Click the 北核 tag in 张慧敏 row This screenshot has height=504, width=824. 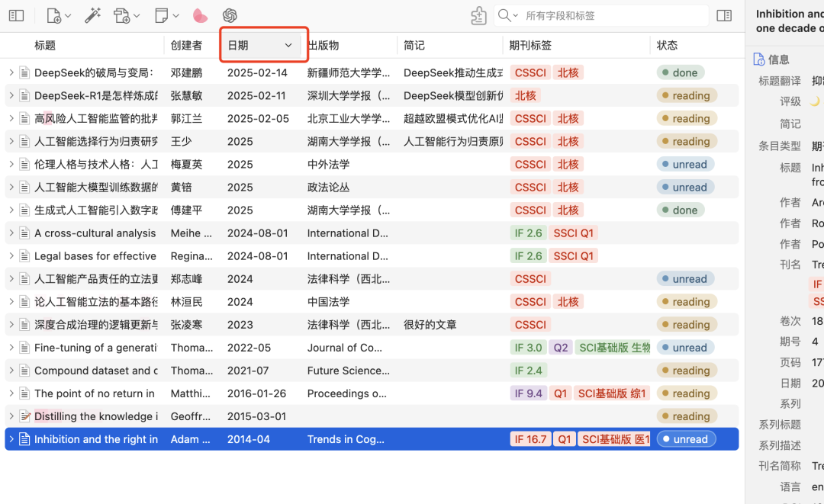[x=525, y=95]
